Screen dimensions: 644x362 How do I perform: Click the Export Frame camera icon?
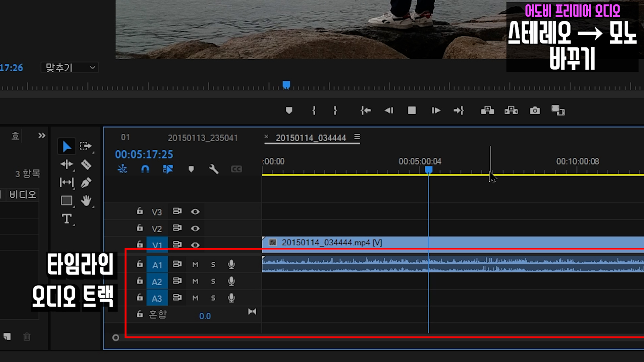point(535,111)
